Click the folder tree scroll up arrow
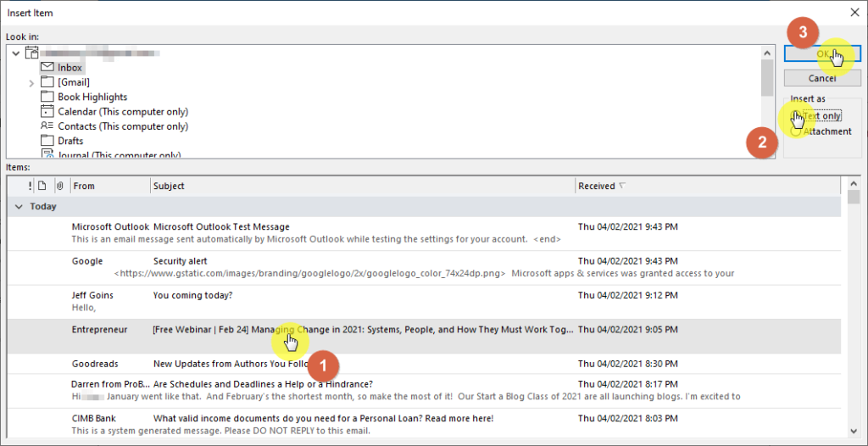The width and height of the screenshot is (868, 446). 766,53
